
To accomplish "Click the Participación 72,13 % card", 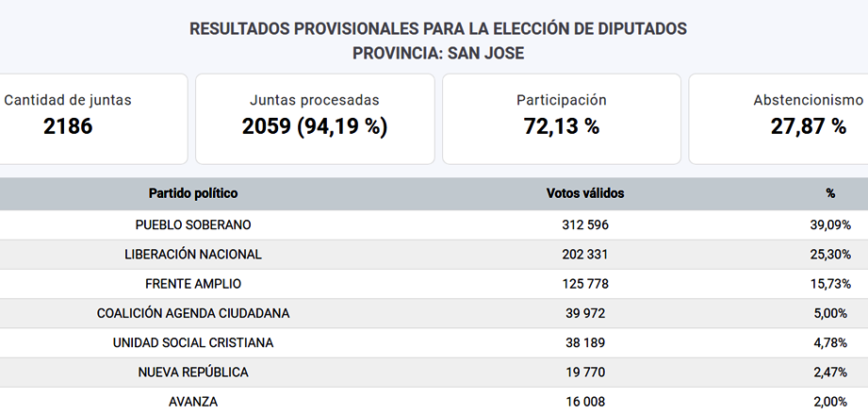I will point(562,119).
